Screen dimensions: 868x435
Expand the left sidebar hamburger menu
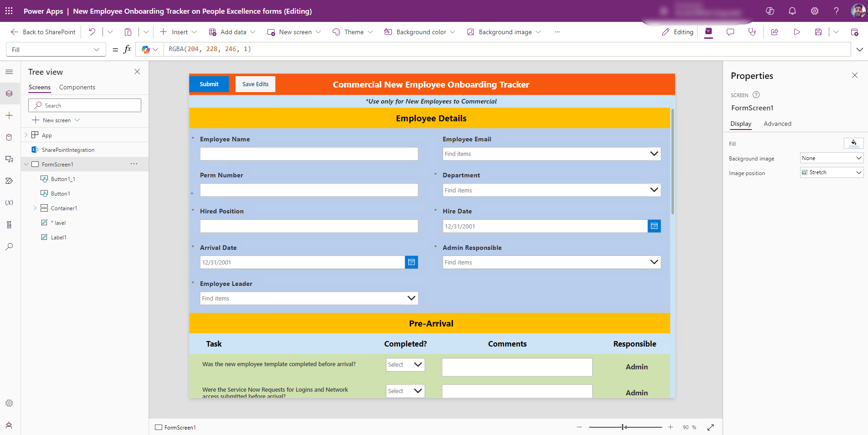pyautogui.click(x=9, y=72)
